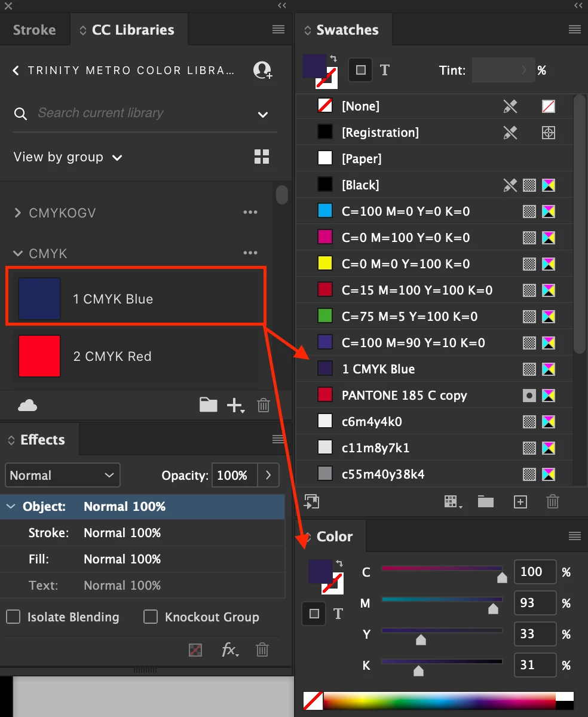This screenshot has height=717, width=588.
Task: Swap fill and stroke in Swatches panel
Action: point(333,58)
